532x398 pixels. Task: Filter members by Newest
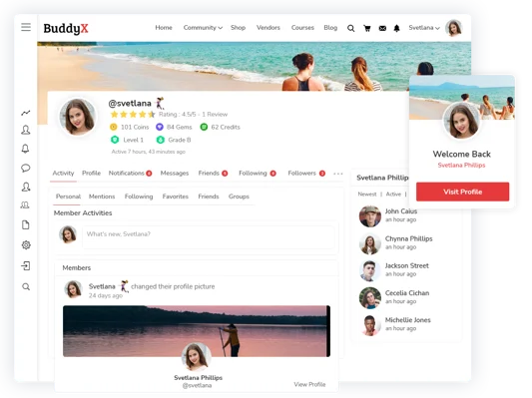point(367,195)
